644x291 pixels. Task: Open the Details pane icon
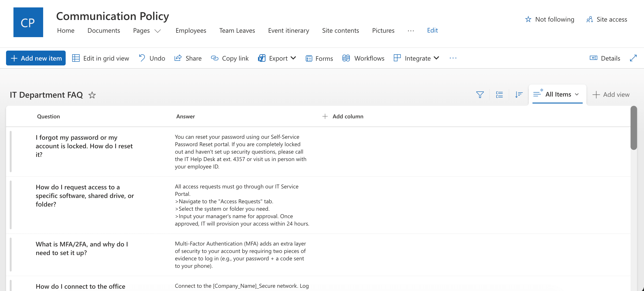pyautogui.click(x=593, y=58)
